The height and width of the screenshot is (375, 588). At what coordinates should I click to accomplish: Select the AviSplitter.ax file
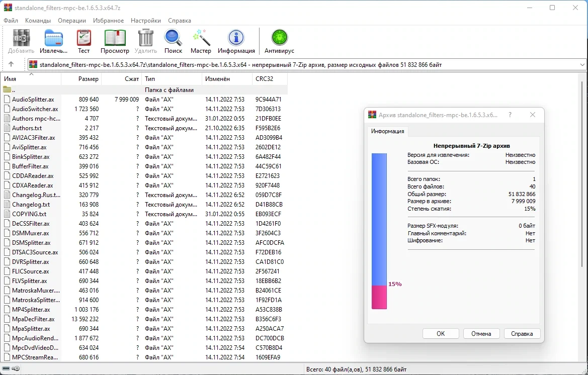coord(29,147)
